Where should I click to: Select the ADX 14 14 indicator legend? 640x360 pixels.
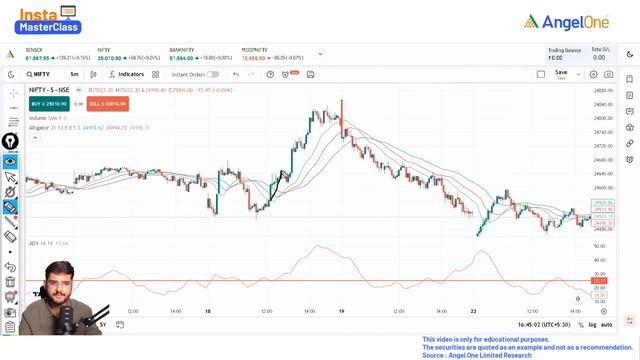tap(48, 243)
